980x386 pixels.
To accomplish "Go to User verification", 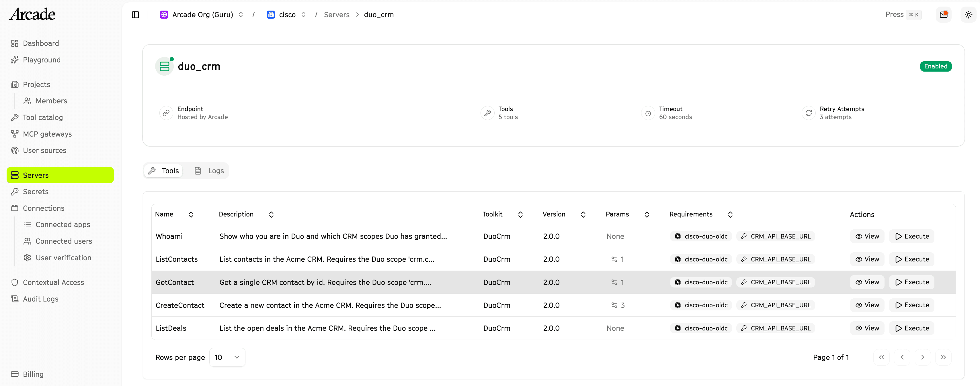I will (x=67, y=258).
